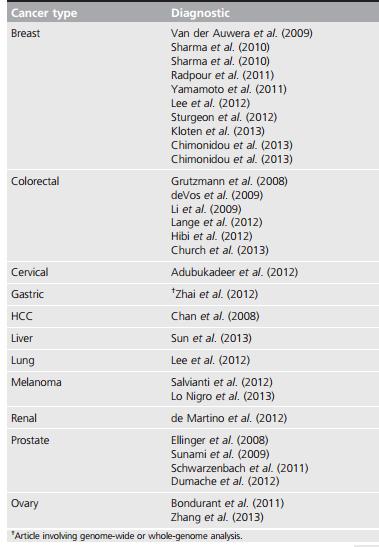Image resolution: width=379 pixels, height=547 pixels.
Task: Select the Sun et al. (2013) citation
Action: pos(211,338)
